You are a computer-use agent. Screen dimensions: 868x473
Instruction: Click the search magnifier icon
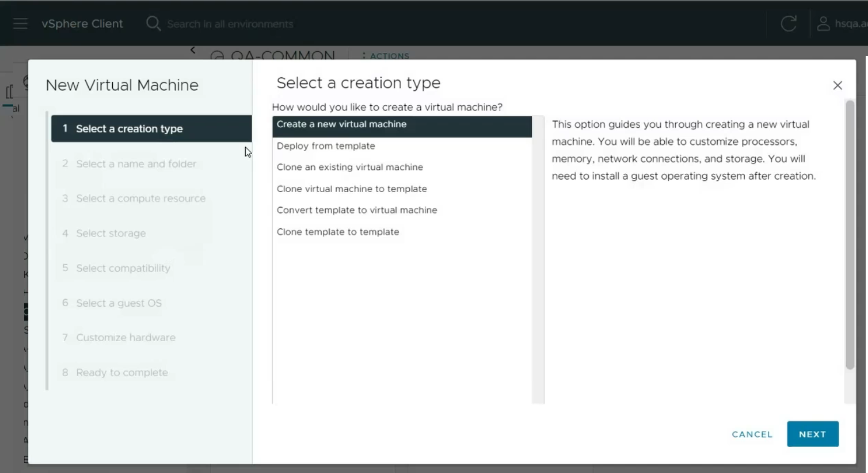[153, 24]
